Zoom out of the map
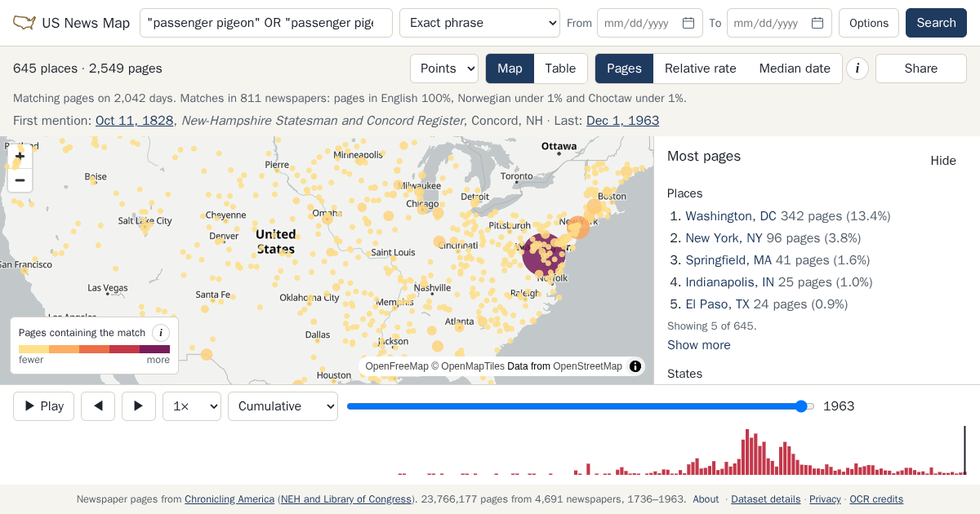The width and height of the screenshot is (980, 514). coord(20,180)
